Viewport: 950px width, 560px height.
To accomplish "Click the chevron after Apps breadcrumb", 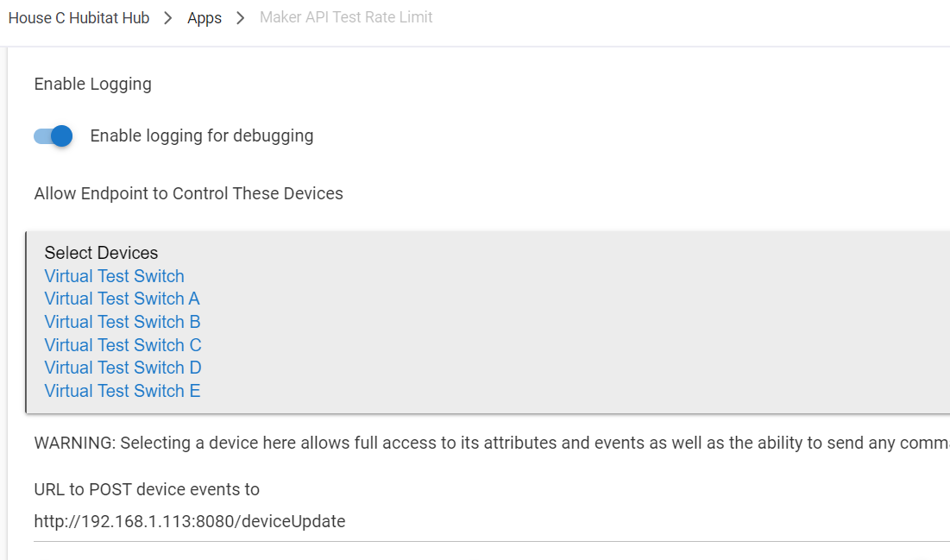I will 240,18.
